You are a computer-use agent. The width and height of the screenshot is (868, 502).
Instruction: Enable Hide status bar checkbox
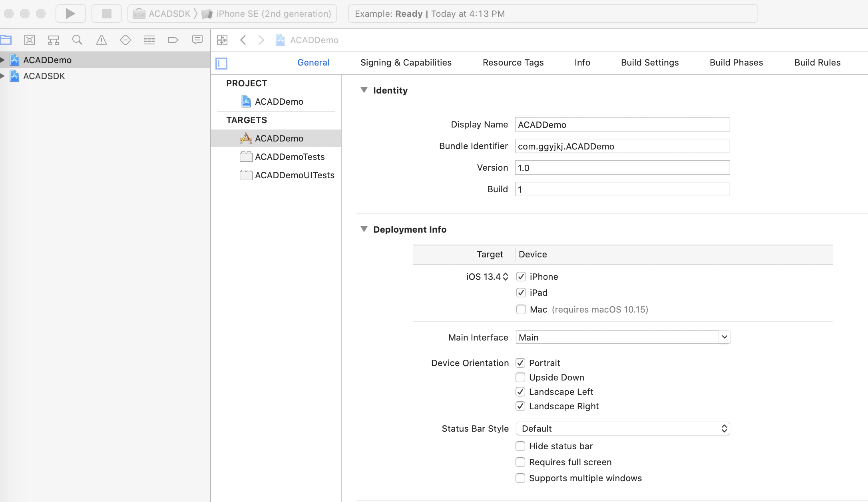point(520,446)
